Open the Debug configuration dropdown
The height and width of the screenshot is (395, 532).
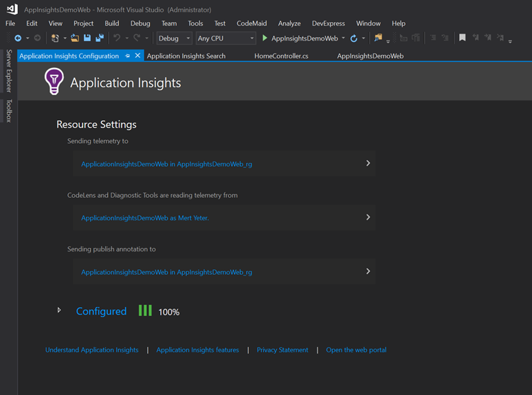point(175,38)
